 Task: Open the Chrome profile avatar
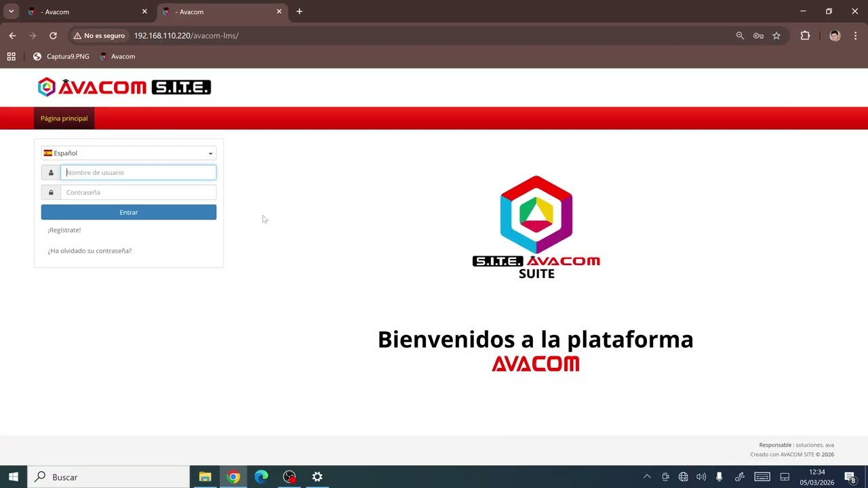pos(835,36)
